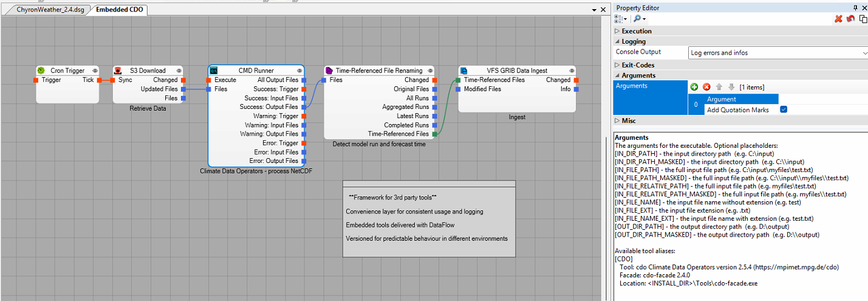Select the argument item index 0
The height and width of the screenshot is (301, 868).
click(696, 105)
